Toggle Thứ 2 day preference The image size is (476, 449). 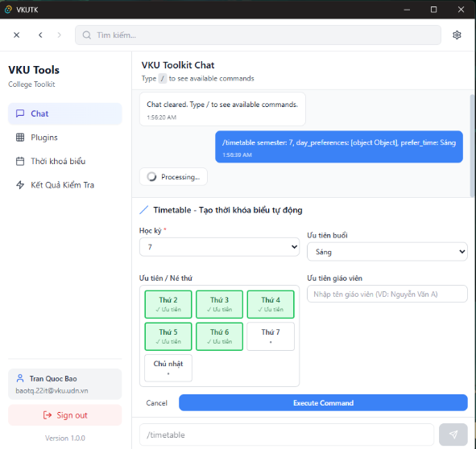[x=168, y=304]
